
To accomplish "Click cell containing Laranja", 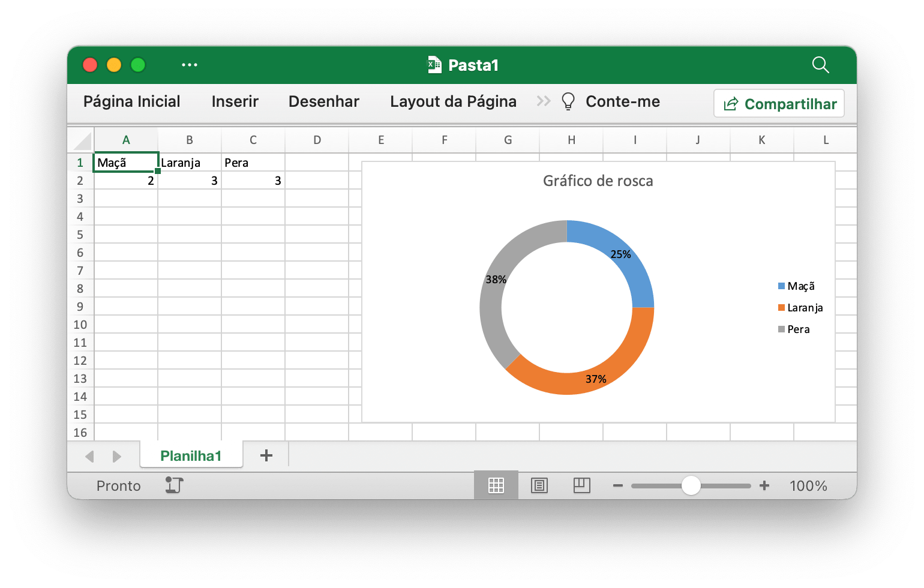I will click(190, 163).
